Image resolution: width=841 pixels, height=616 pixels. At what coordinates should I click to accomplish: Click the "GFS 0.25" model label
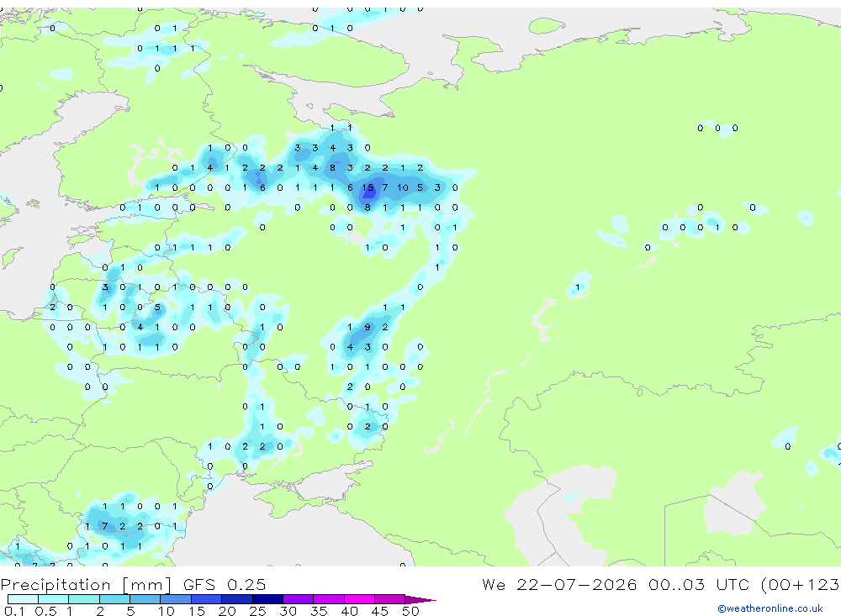pyautogui.click(x=225, y=584)
